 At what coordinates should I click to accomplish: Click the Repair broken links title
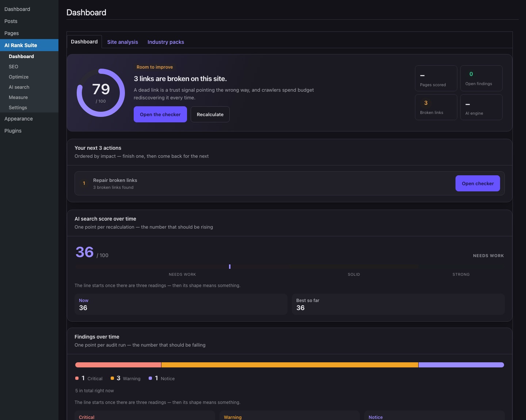pyautogui.click(x=115, y=180)
